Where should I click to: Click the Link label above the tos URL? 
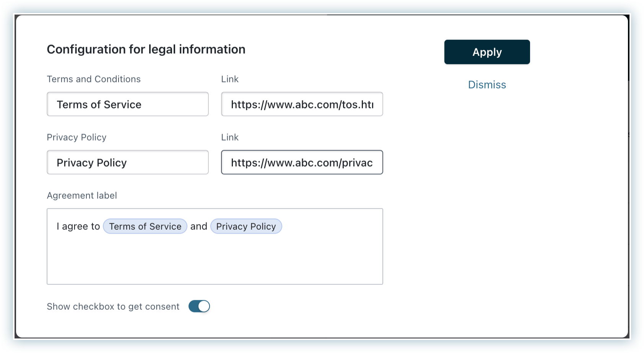click(230, 79)
